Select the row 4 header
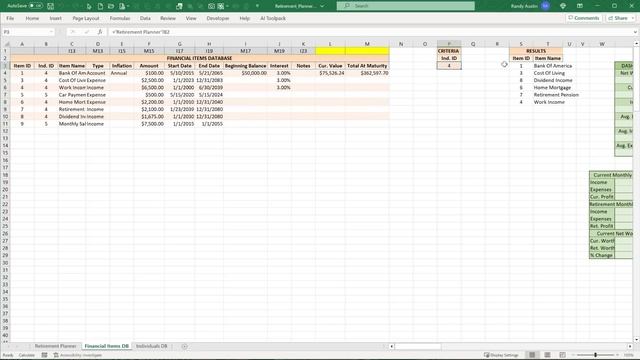The width and height of the screenshot is (640, 360). (x=5, y=73)
